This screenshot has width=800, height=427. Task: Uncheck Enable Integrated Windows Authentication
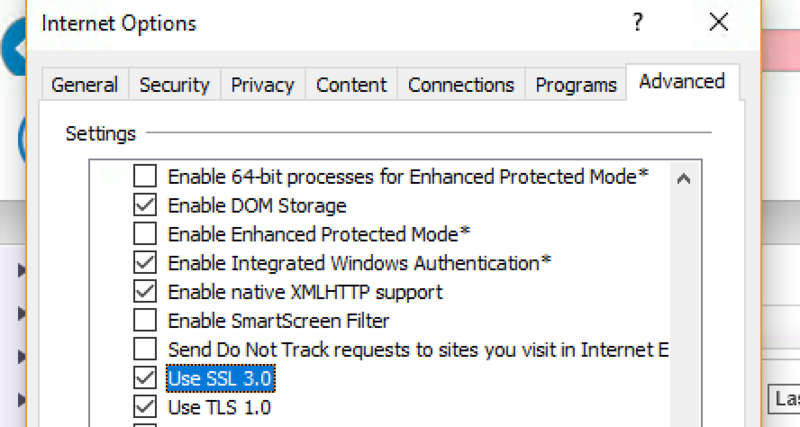point(145,263)
